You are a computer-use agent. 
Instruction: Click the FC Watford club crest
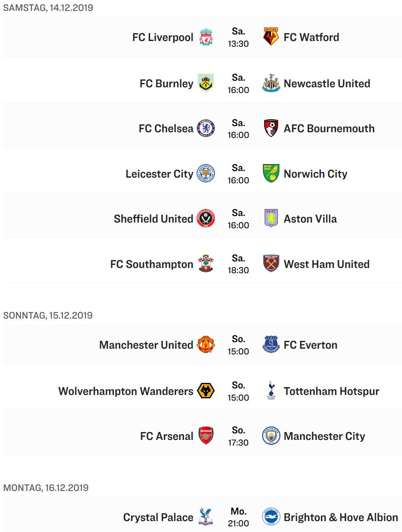(271, 37)
